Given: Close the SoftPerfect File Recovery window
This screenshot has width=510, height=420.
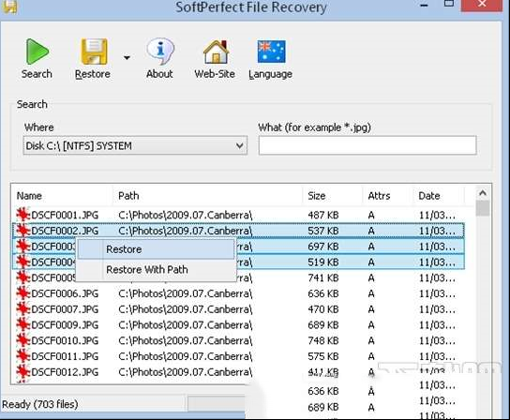Looking at the screenshot, I should 482,5.
